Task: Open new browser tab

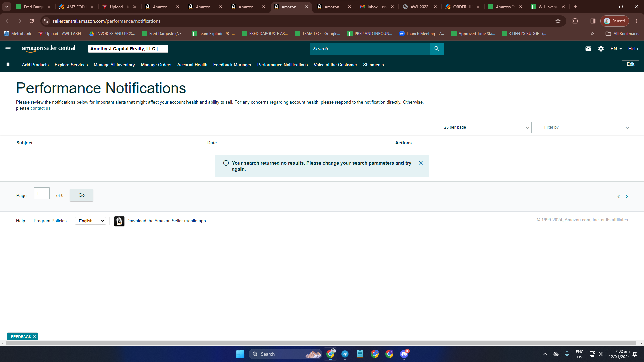Action: point(575,7)
